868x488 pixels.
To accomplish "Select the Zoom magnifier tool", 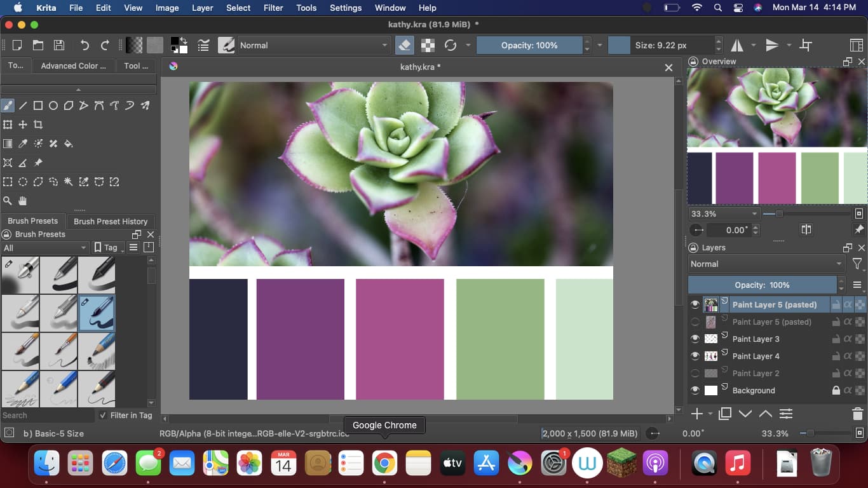I will tap(8, 201).
